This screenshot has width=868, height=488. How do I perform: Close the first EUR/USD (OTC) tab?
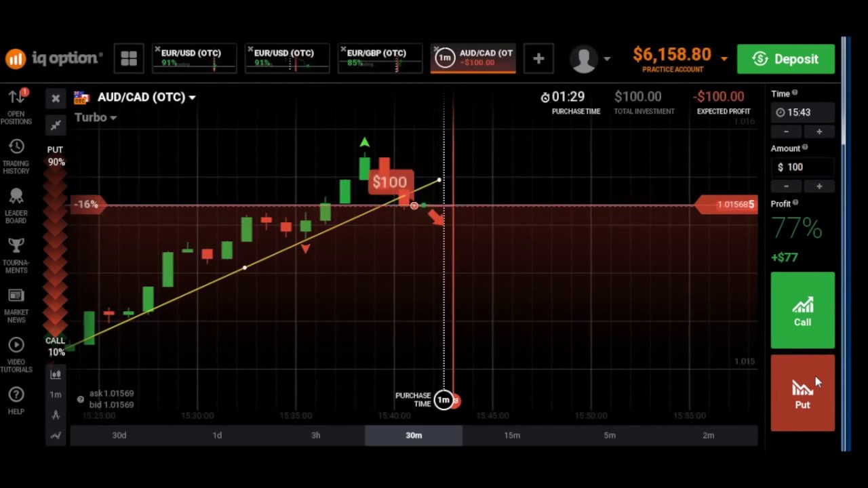[x=157, y=50]
